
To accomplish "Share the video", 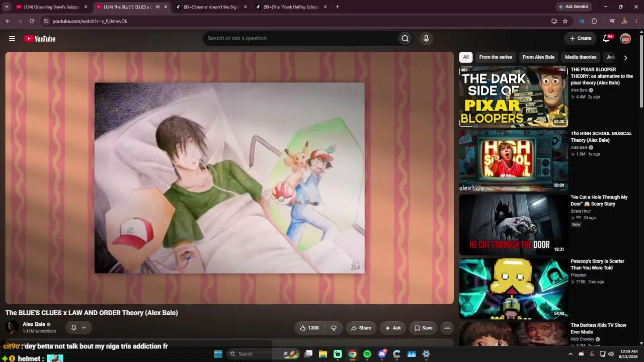I will coord(361,328).
